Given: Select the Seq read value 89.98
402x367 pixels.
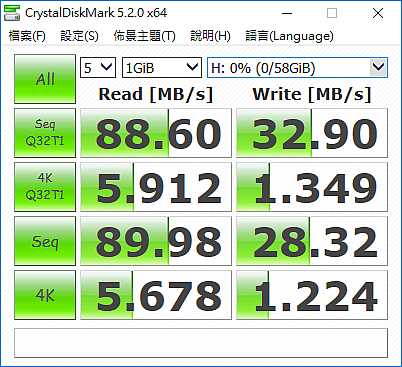Looking at the screenshot, I should coord(156,241).
